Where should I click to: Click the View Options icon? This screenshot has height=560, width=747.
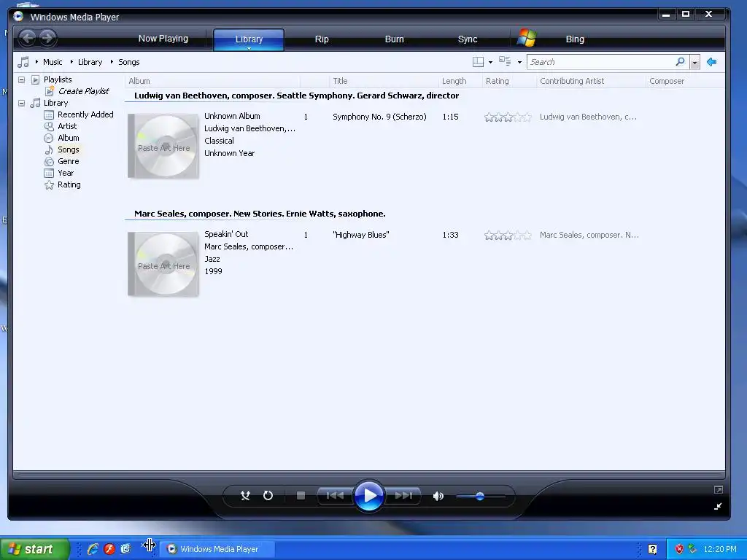[x=505, y=61]
